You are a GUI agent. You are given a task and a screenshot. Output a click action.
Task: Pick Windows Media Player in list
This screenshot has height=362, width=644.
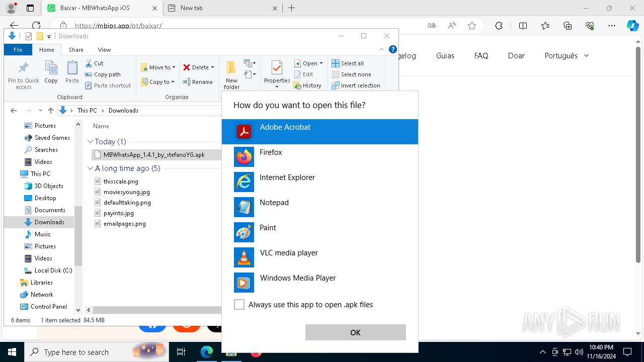tap(320, 283)
